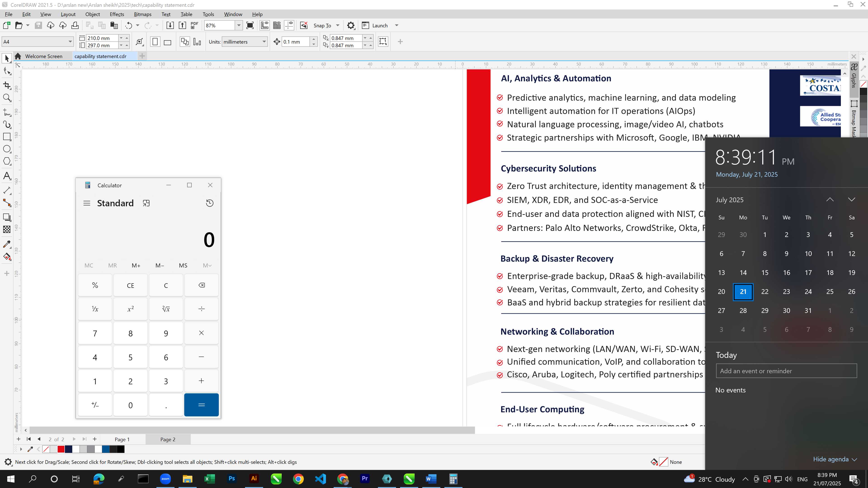Open the Layout menu

pyautogui.click(x=68, y=14)
